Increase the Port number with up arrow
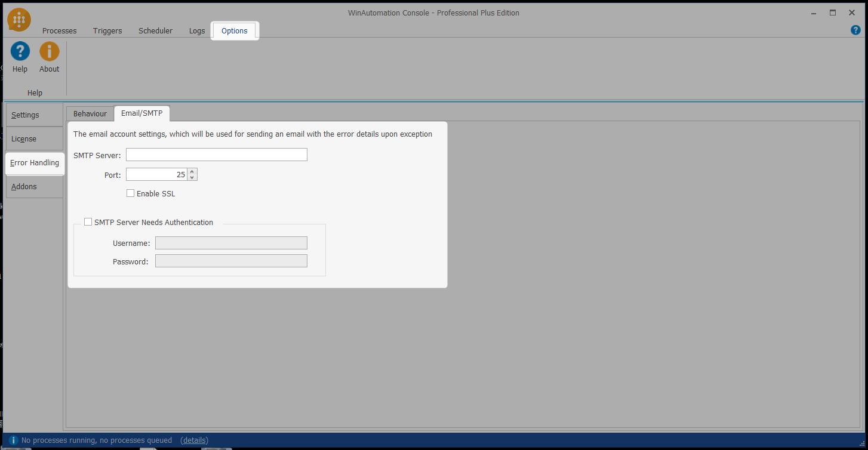Viewport: 868px width, 450px height. (192, 171)
